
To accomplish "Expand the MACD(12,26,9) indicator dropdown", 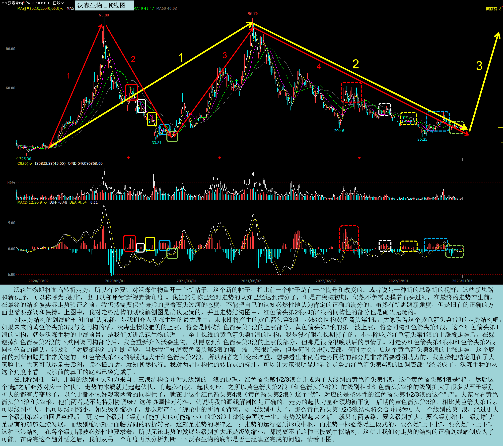I will coord(32,202).
